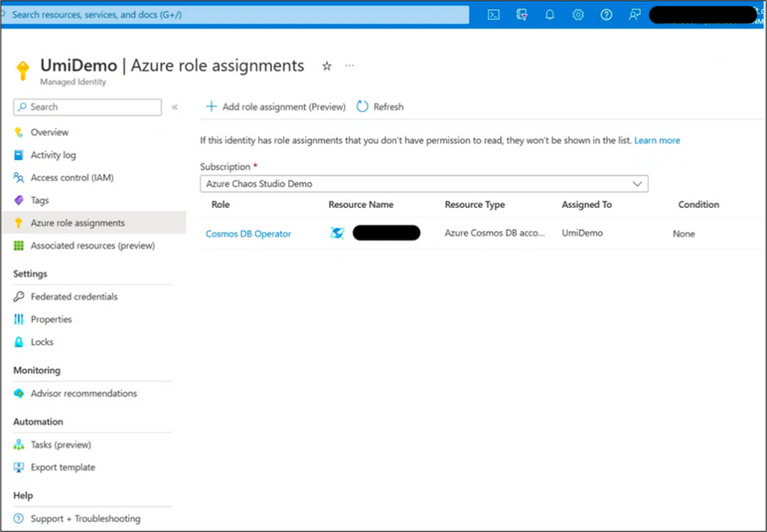The width and height of the screenshot is (767, 532).
Task: Click the 'Azure Cosmos DB acco...' cell
Action: 494,233
